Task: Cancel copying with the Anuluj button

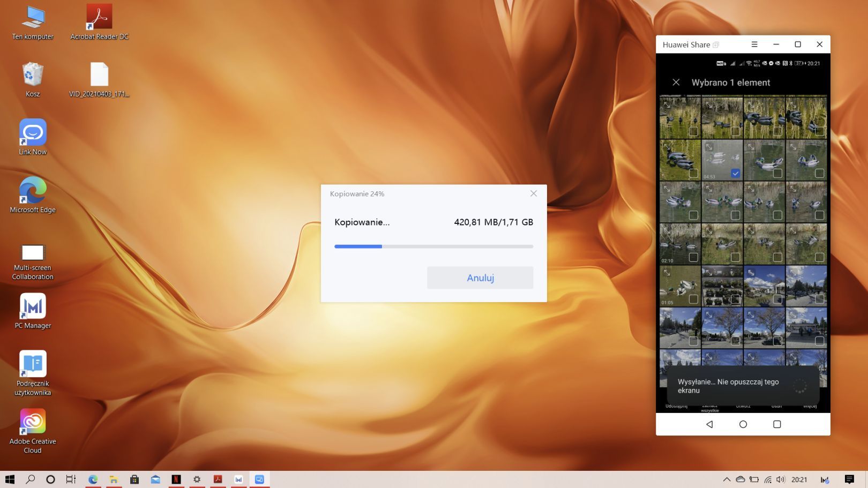Action: (x=480, y=277)
